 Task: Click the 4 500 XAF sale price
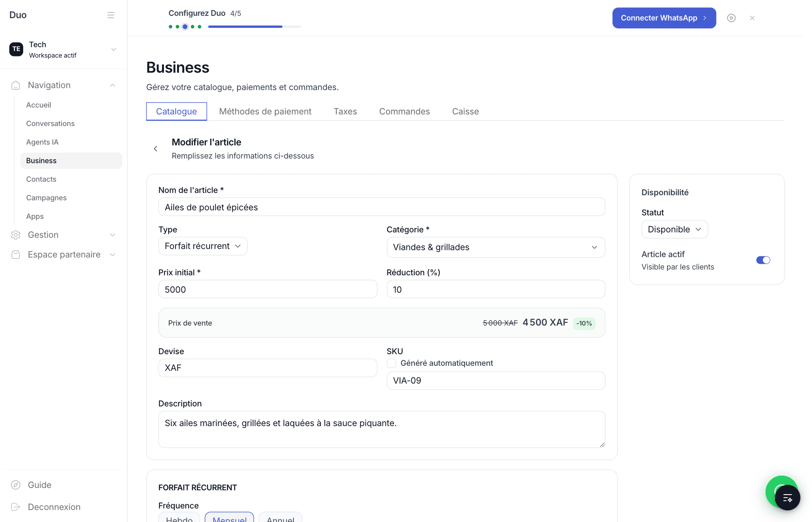click(545, 322)
